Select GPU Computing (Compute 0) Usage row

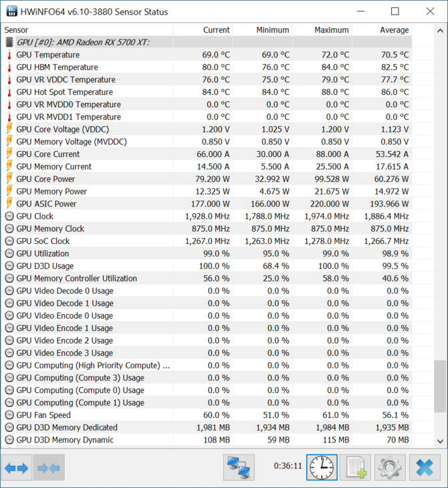pos(208,390)
